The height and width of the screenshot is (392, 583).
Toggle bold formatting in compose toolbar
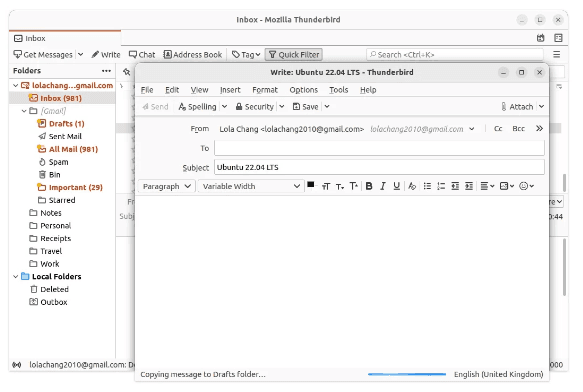369,186
